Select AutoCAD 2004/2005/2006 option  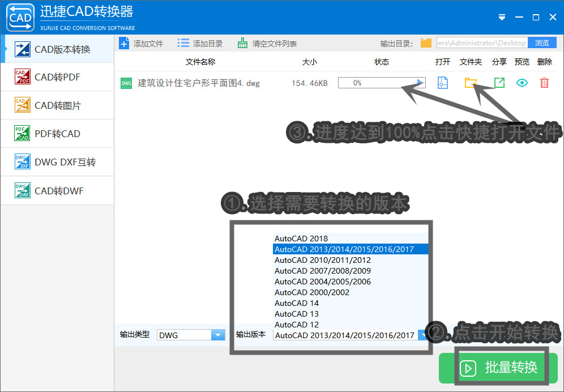pos(351,282)
